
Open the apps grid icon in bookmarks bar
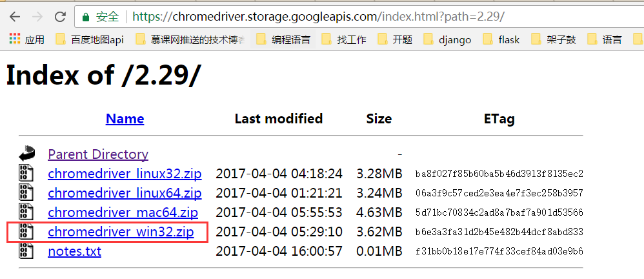click(15, 39)
